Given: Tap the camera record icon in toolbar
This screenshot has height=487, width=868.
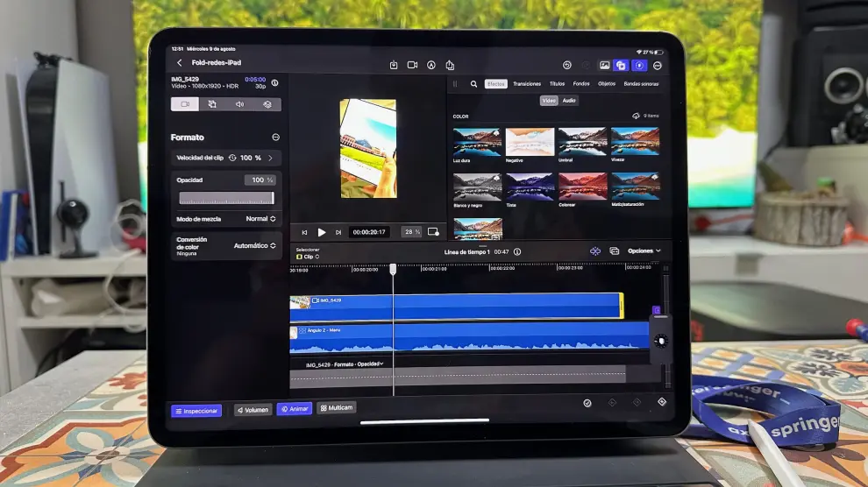Looking at the screenshot, I should (x=412, y=65).
